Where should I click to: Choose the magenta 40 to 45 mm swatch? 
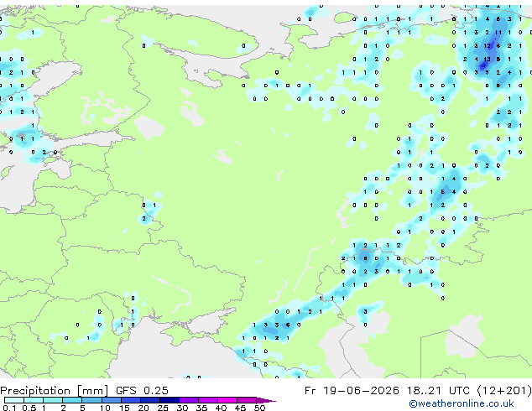point(227,400)
